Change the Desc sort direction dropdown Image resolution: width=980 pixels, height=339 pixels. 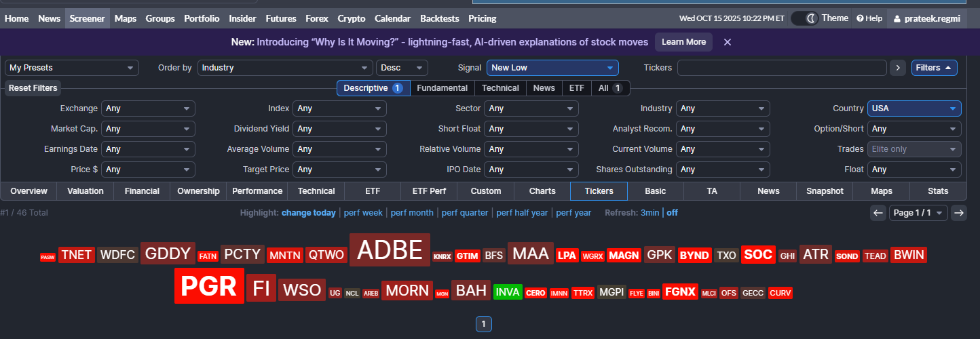click(402, 68)
